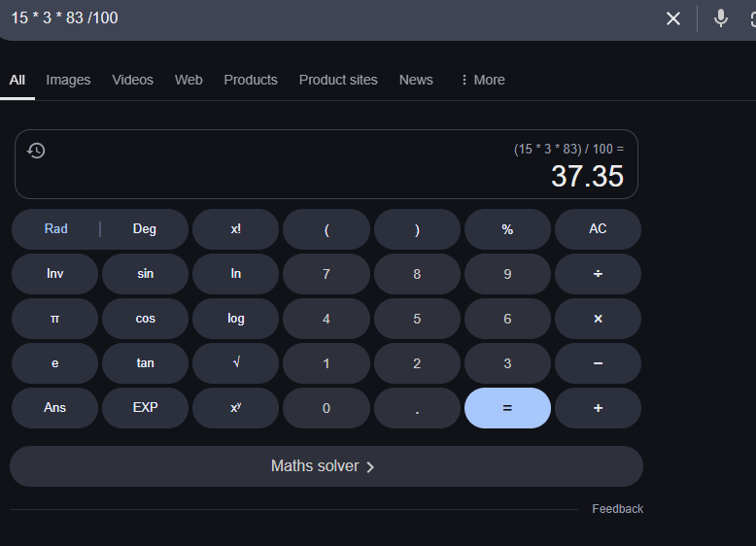Tap the number 4 key
Screen dimensions: 756x546
coord(326,319)
